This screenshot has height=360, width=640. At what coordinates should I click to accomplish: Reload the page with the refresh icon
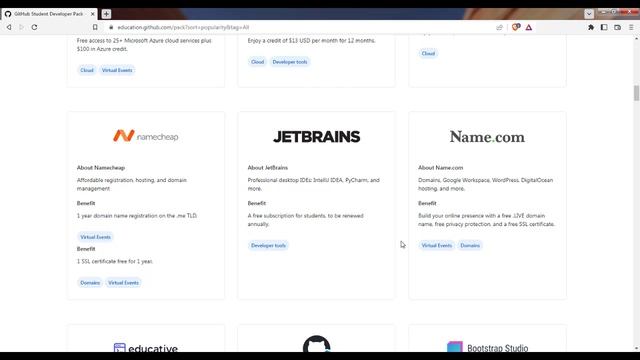click(34, 27)
